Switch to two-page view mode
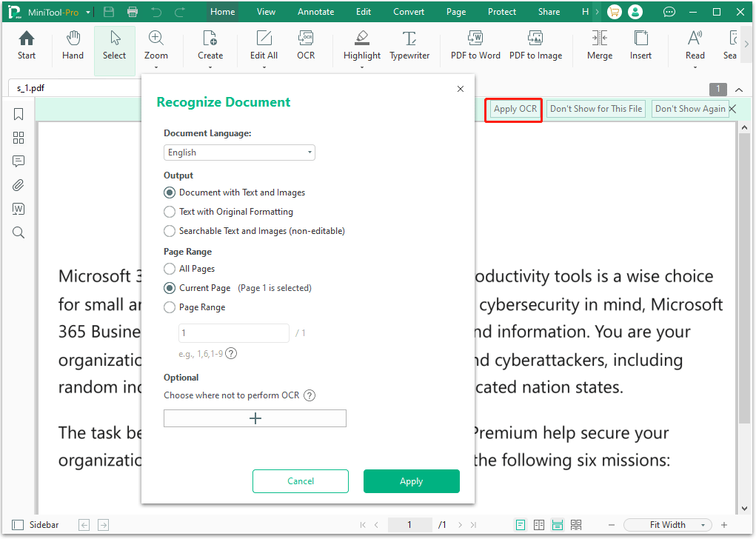The image size is (756, 539). pyautogui.click(x=539, y=525)
